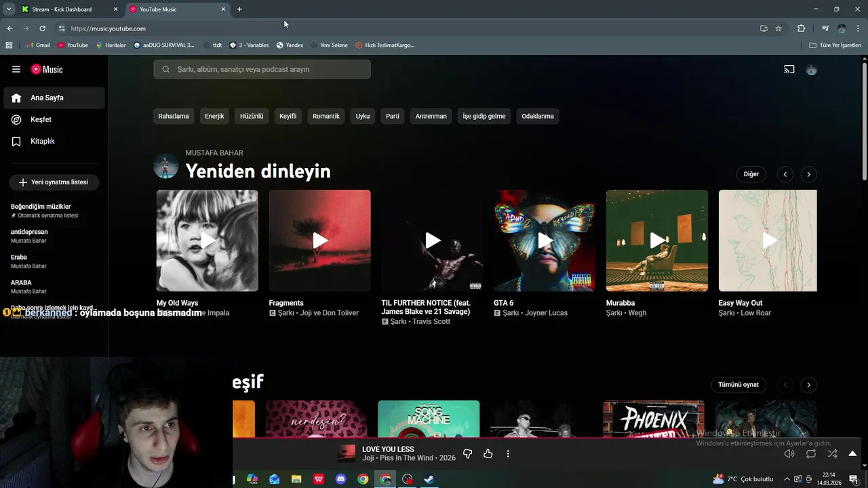Switch to Stream - Kick Dashboard tab
This screenshot has width=868, height=488.
[x=71, y=9]
